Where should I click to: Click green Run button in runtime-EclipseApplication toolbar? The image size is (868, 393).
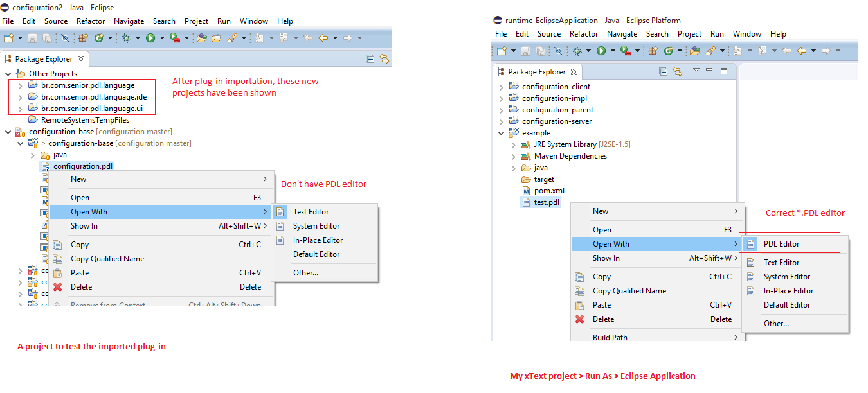601,51
